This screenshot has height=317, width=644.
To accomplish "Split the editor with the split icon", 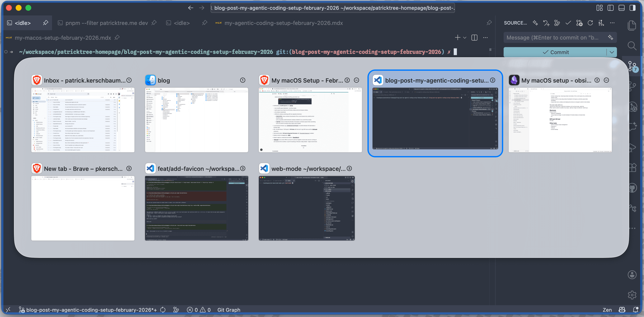I will coord(474,37).
